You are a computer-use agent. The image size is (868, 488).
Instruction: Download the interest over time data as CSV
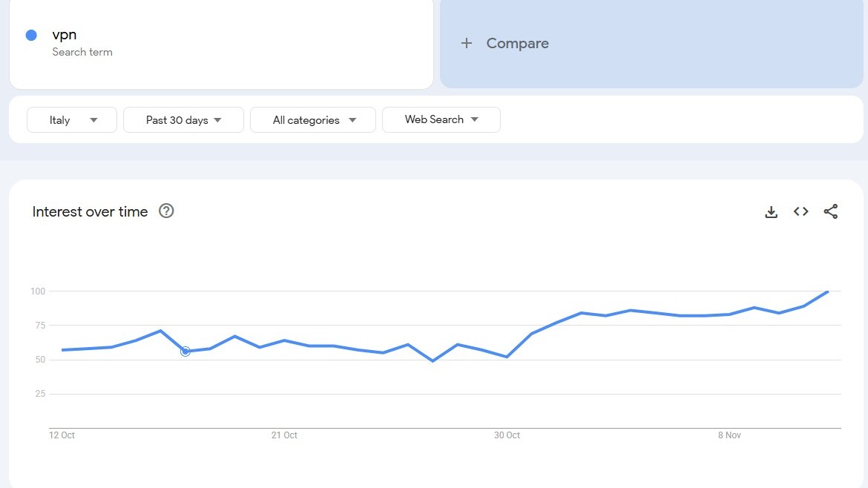tap(771, 211)
